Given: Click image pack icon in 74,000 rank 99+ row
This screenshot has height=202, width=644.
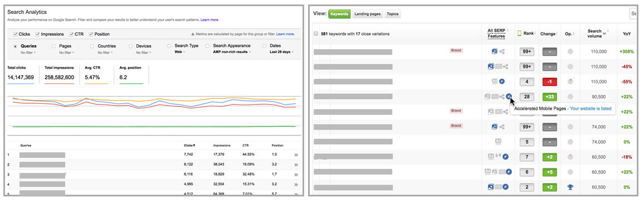Looking at the screenshot, I should 495,126.
